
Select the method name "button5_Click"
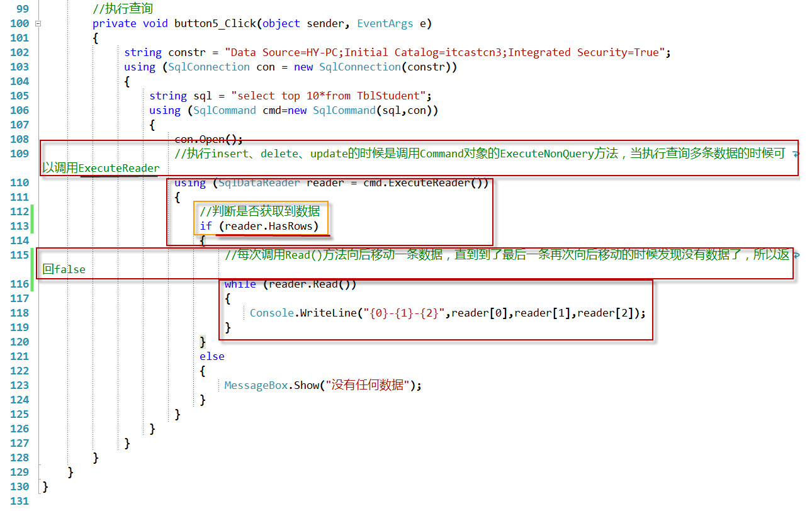(215, 23)
